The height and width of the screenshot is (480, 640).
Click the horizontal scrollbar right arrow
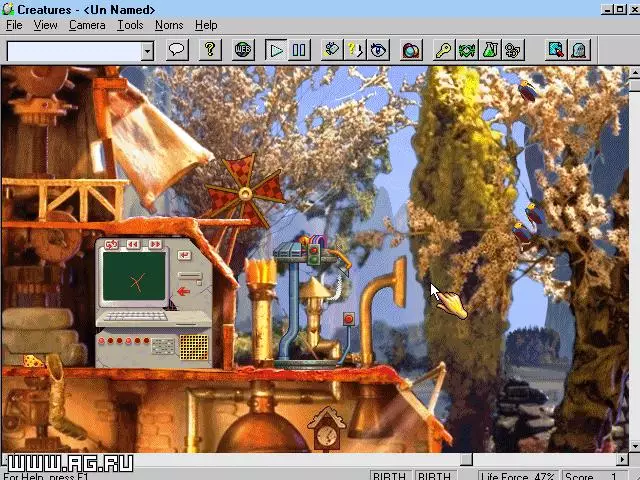pyautogui.click(x=622, y=460)
